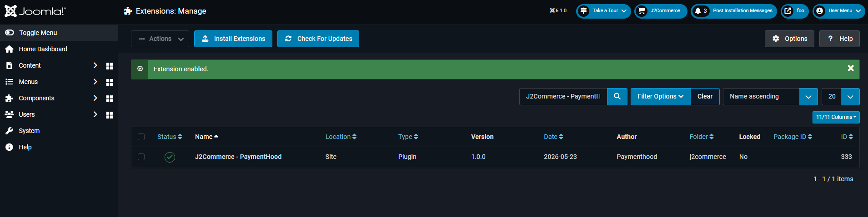868x217 pixels.
Task: Open the Actions dropdown
Action: [160, 39]
